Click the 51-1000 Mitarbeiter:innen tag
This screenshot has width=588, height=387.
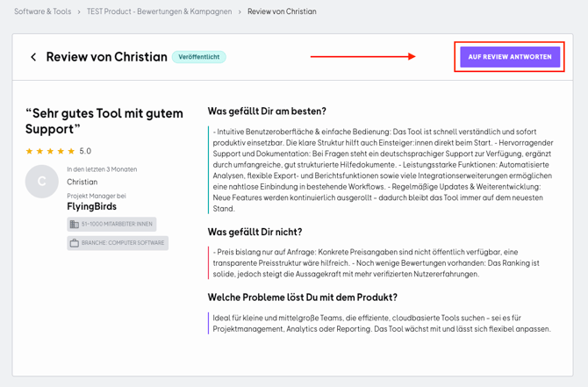click(111, 225)
